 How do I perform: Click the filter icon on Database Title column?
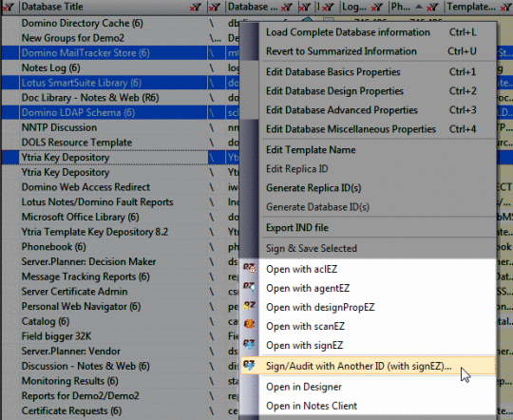pyautogui.click(x=195, y=7)
